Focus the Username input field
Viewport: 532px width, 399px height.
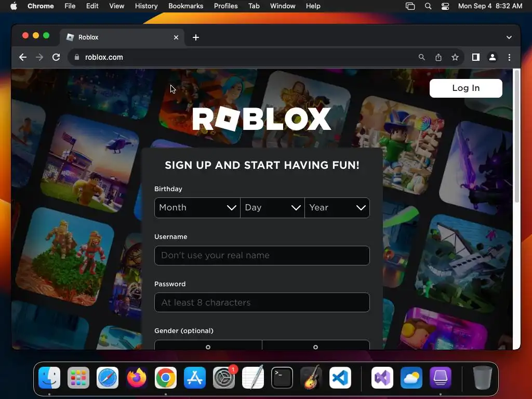pos(262,256)
